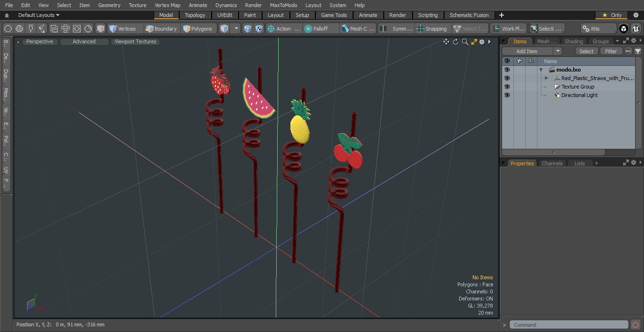
Task: Maximize viewport with the yellow arrows icon
Action: click(x=474, y=42)
